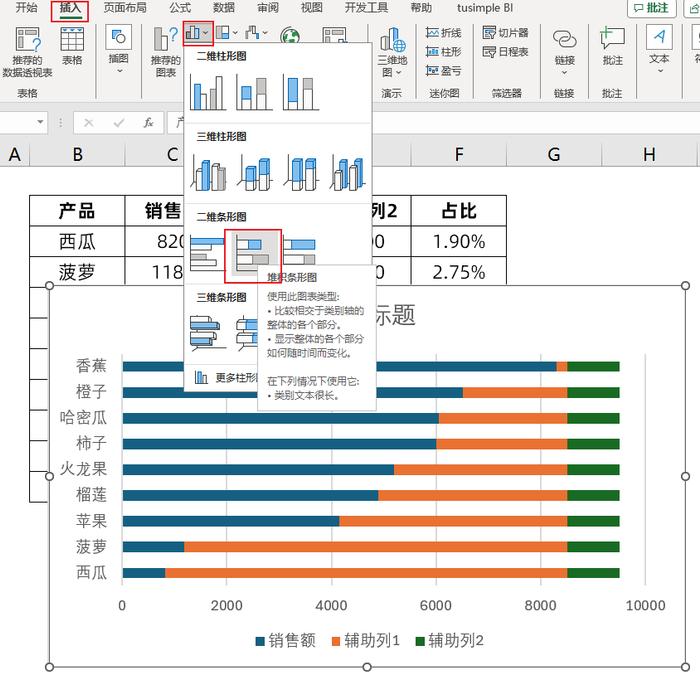This screenshot has width=700, height=675.
Task: Open the 审阅 tab
Action: 268,8
